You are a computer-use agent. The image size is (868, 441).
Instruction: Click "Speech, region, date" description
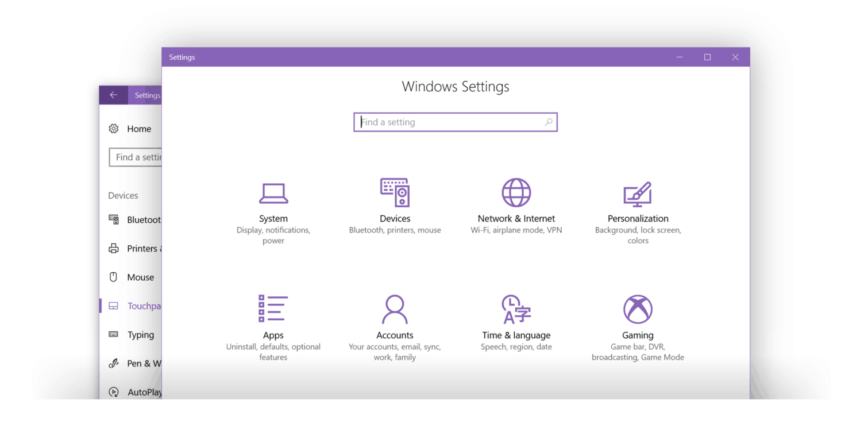[x=516, y=347]
